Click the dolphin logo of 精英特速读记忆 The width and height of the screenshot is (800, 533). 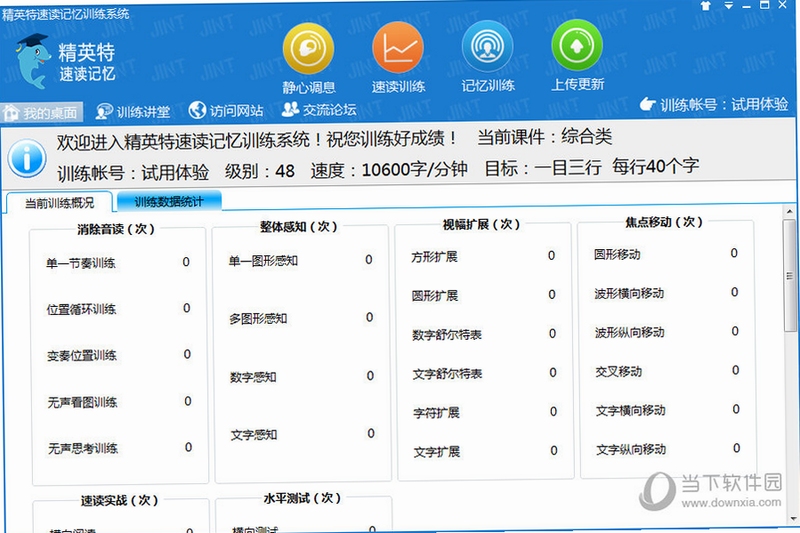(33, 61)
